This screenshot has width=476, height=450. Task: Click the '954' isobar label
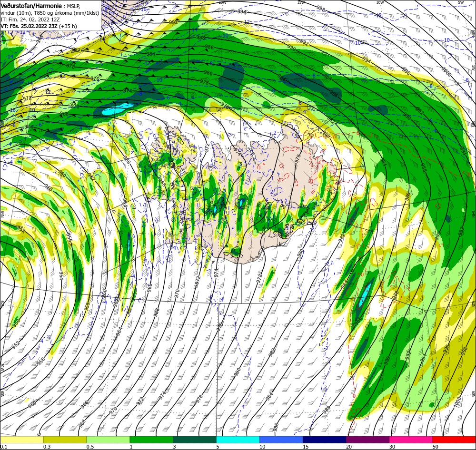[61, 276]
